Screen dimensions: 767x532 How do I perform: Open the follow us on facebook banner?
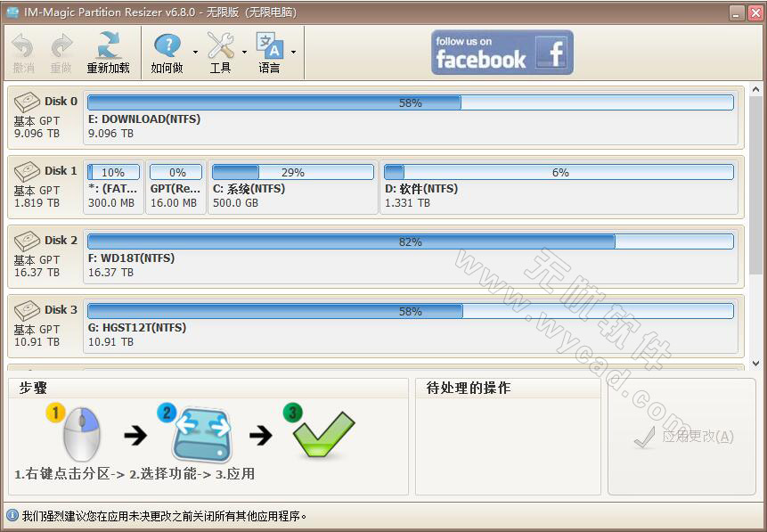502,53
